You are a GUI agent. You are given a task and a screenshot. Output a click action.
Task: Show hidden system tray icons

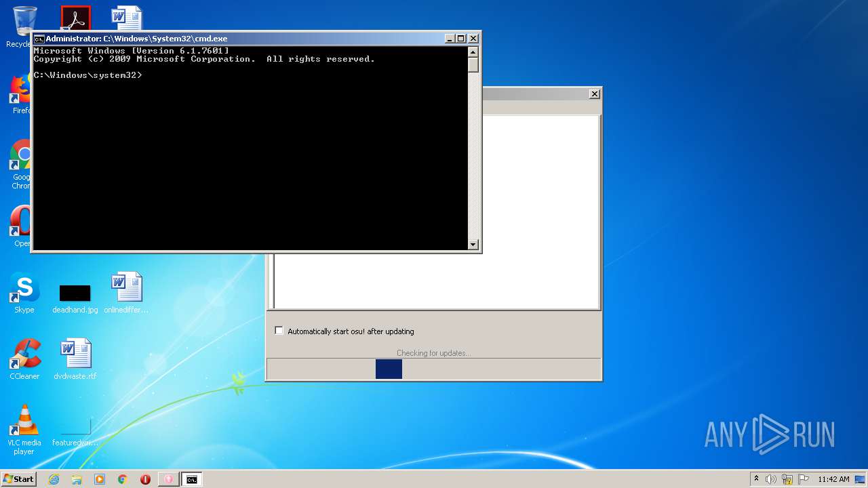(757, 479)
